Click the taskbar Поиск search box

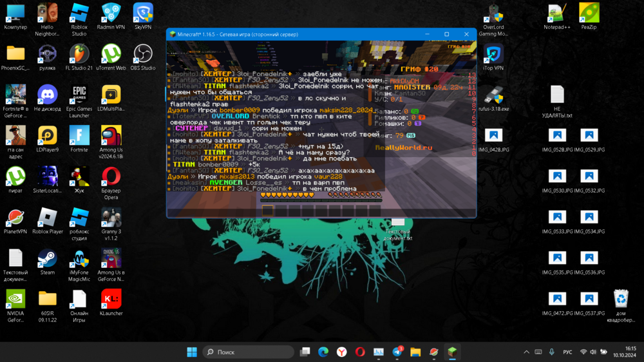point(249,352)
